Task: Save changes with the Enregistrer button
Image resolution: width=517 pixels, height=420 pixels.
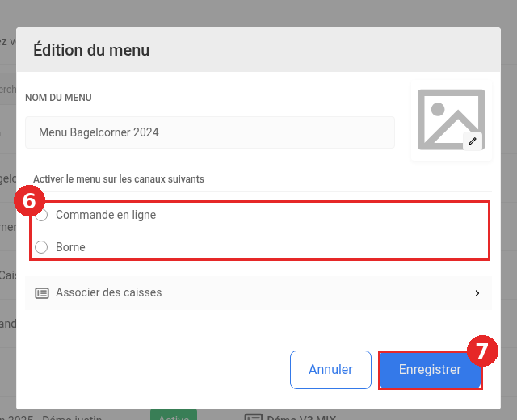Action: coord(430,370)
